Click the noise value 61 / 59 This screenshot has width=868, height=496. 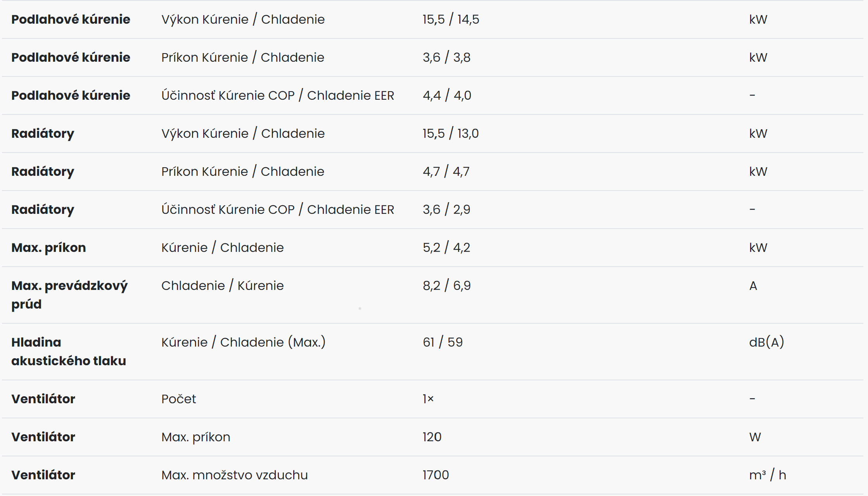click(x=443, y=342)
